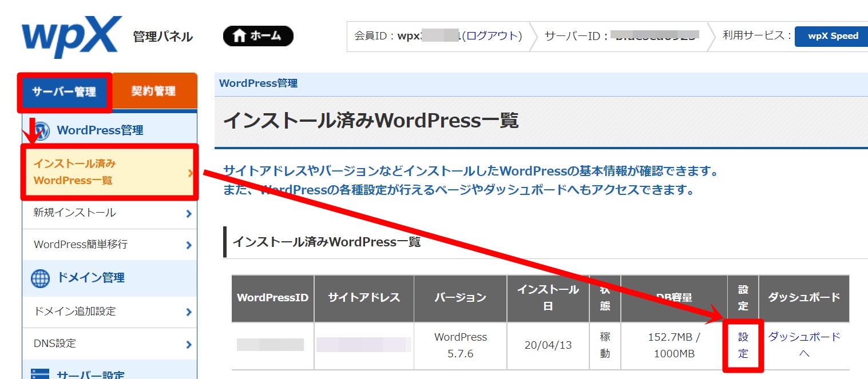Click the wpX logo
The width and height of the screenshot is (868, 379).
pos(72,37)
